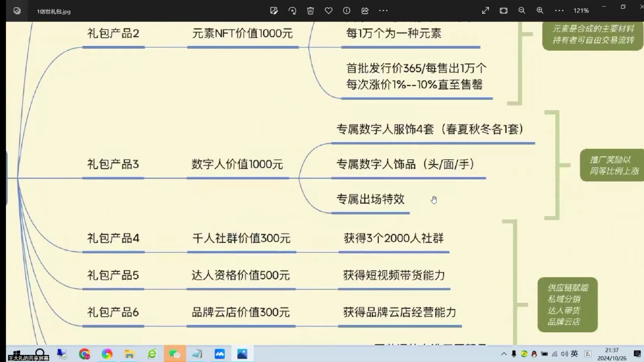Click the text 每1万个为一种元素
Screen dimensions: 644x362
point(393,33)
